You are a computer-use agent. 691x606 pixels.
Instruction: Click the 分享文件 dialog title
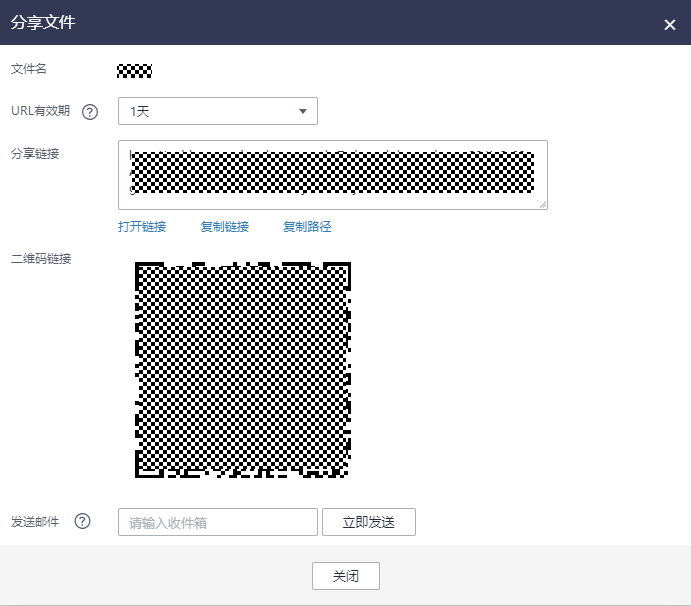[43, 22]
